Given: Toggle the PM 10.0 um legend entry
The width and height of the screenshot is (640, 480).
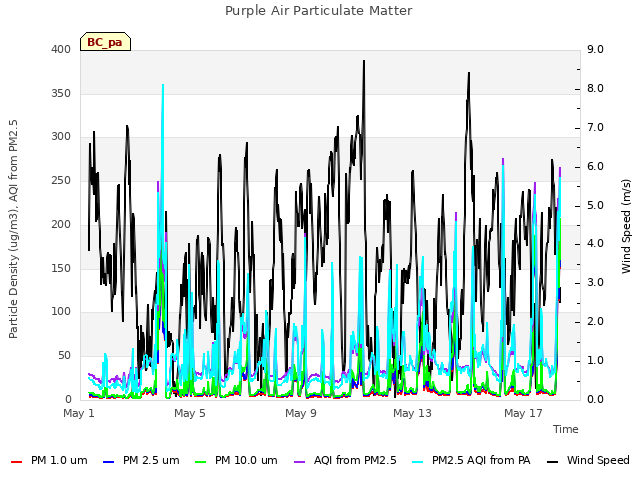Looking at the screenshot, I should (x=236, y=460).
